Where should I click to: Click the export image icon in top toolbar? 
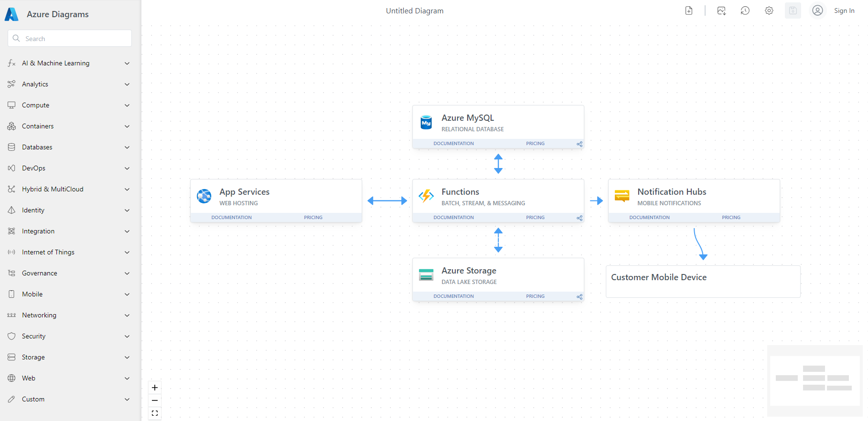(x=721, y=11)
